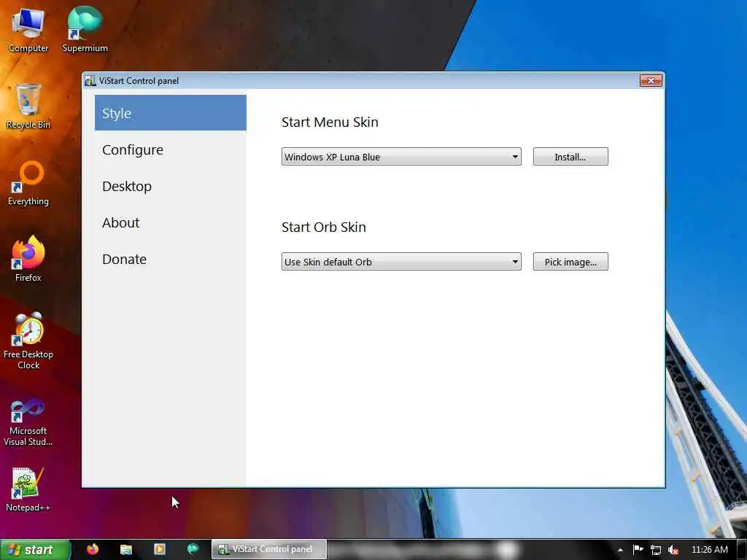Image resolution: width=747 pixels, height=560 pixels.
Task: Select the Everything search shortcut
Action: [x=28, y=183]
